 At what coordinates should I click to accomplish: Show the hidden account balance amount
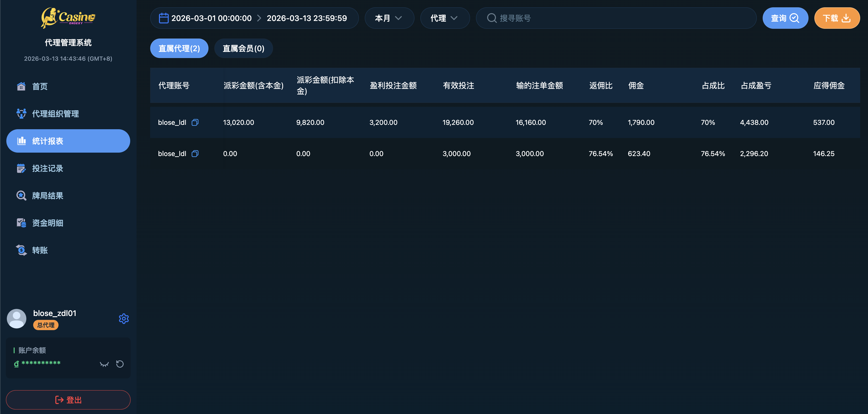click(104, 364)
